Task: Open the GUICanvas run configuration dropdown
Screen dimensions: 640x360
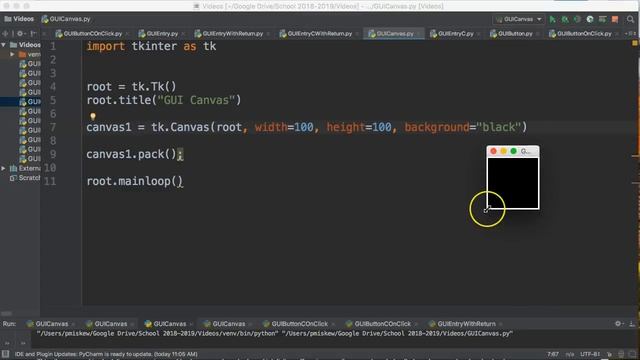Action: point(518,19)
